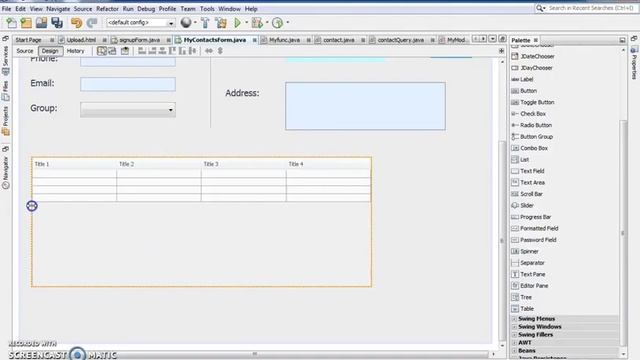The width and height of the screenshot is (640, 360).
Task: Open the Refactor menu
Action: tap(107, 9)
